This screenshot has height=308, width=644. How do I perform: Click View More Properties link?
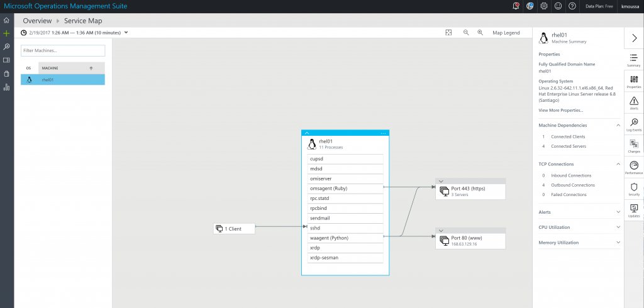coord(560,110)
